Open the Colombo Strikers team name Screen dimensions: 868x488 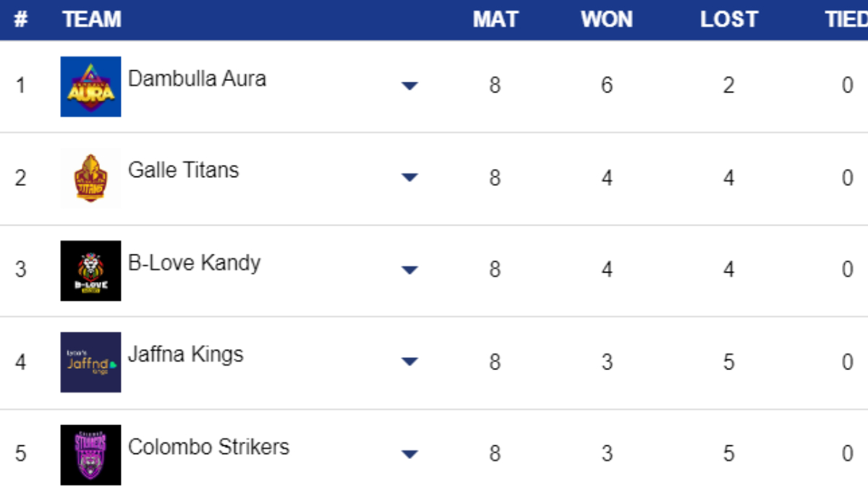point(208,447)
